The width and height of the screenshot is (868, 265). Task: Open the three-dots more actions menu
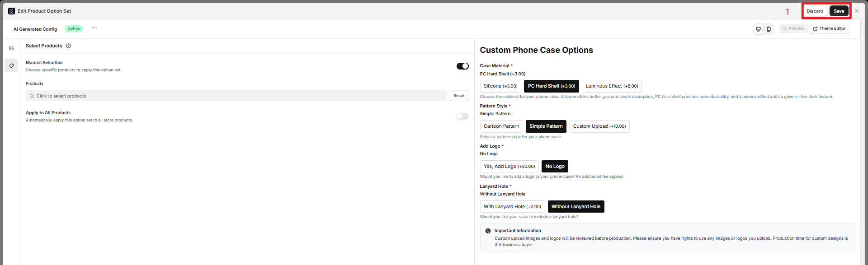pos(94,28)
